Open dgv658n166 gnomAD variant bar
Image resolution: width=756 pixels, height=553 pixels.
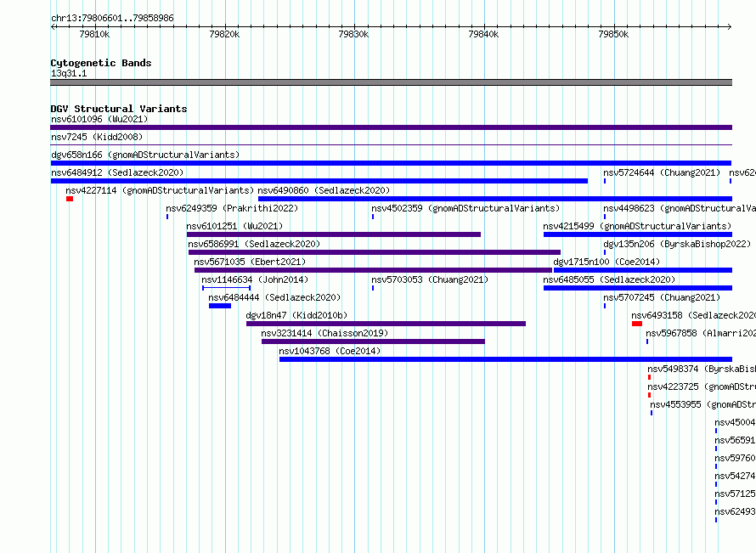(x=391, y=163)
